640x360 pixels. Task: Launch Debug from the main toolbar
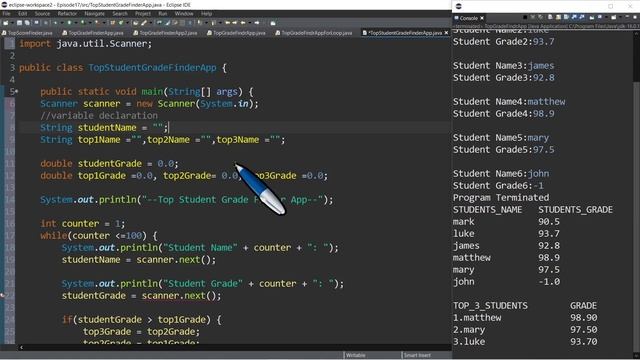point(56,23)
